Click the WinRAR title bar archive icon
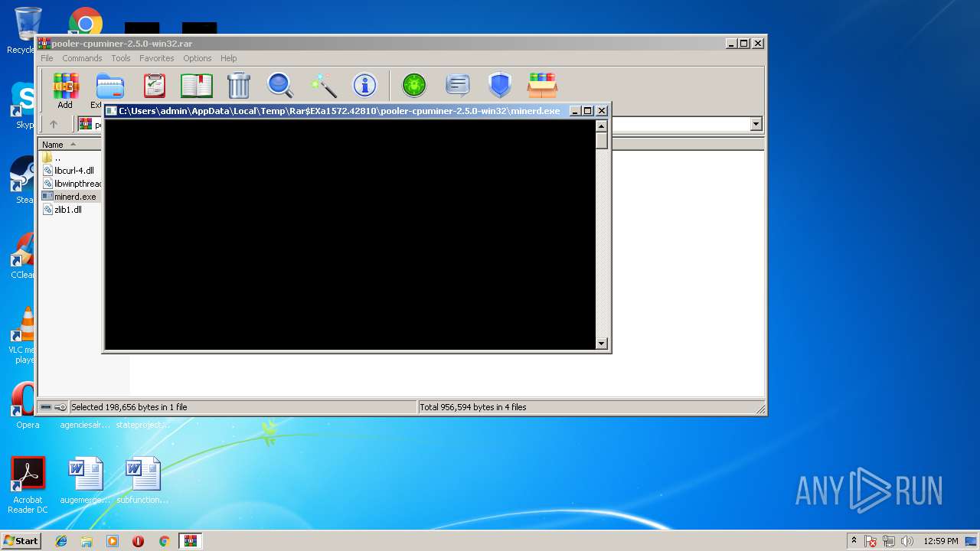This screenshot has height=551, width=980. click(x=44, y=44)
